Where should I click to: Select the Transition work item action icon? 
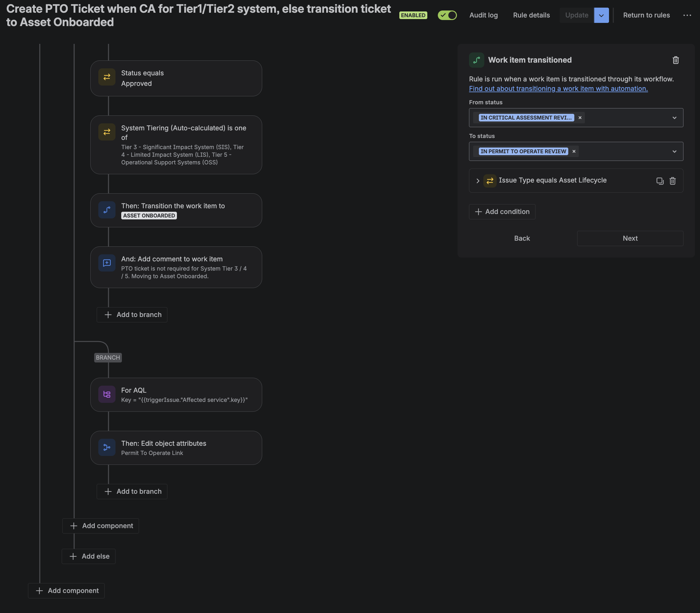tap(107, 210)
